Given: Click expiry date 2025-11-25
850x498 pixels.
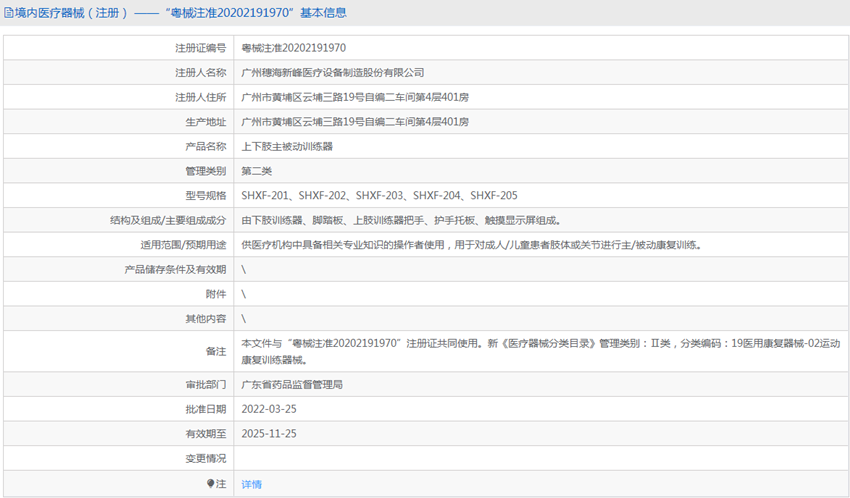Looking at the screenshot, I should pos(269,434).
